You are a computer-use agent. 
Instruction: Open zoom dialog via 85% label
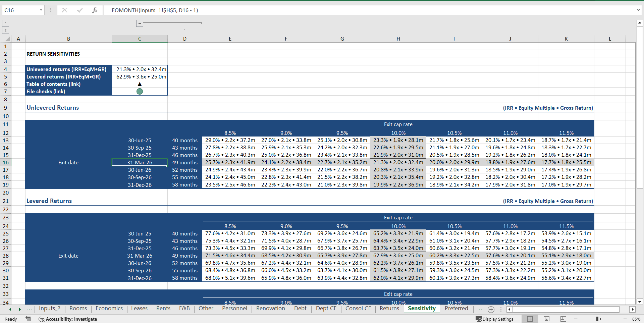coord(636,319)
